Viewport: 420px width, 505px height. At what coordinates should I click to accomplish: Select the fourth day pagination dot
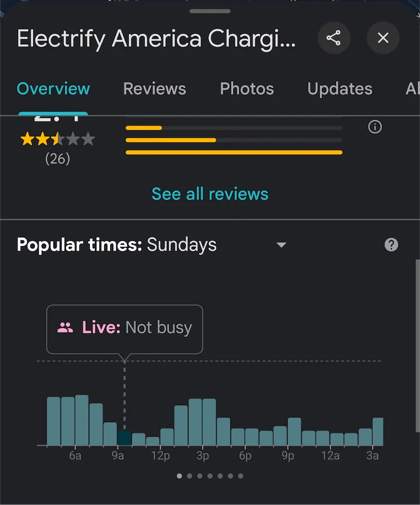(x=210, y=476)
